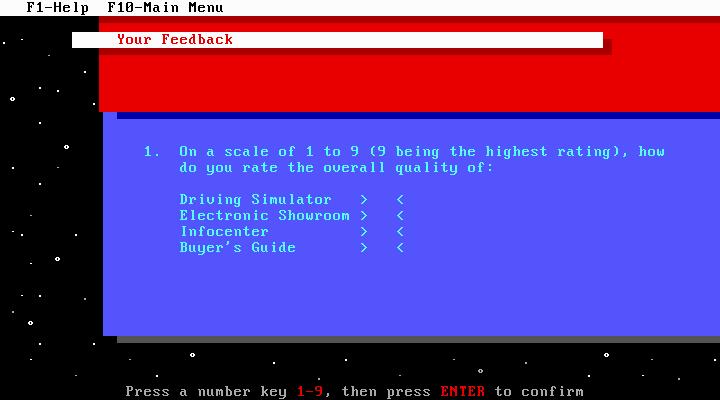Screen dimensions: 720x400
Task: Select the Buyer's Guide rating field
Action: point(382,248)
